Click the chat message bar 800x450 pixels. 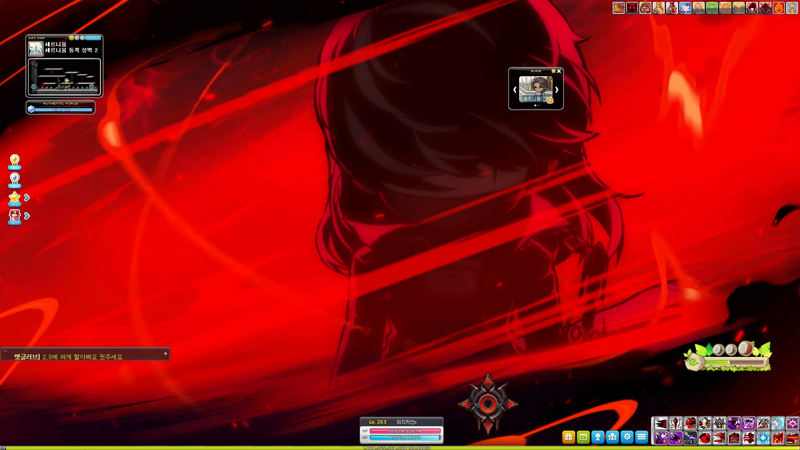click(x=85, y=355)
